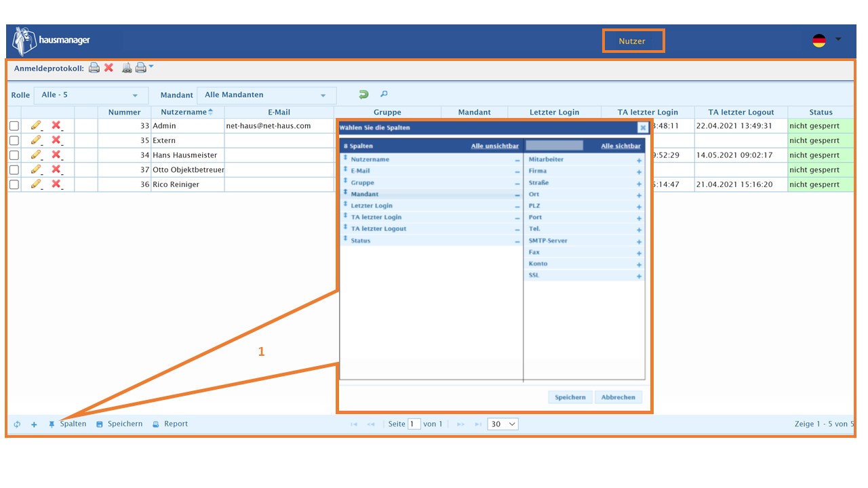Edit user Extern with the pencil icon
This screenshot has height=488, width=868.
[x=36, y=140]
